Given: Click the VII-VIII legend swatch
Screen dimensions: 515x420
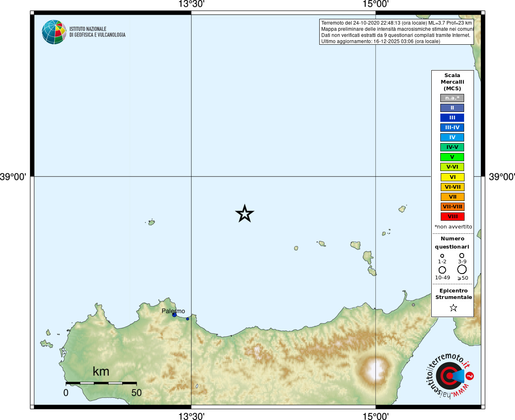Looking at the screenshot, I should [x=452, y=207].
